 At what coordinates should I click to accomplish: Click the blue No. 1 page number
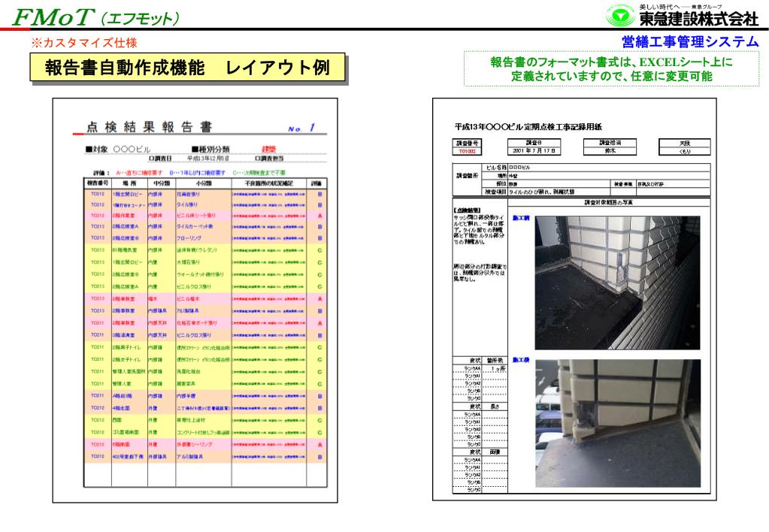tap(301, 128)
